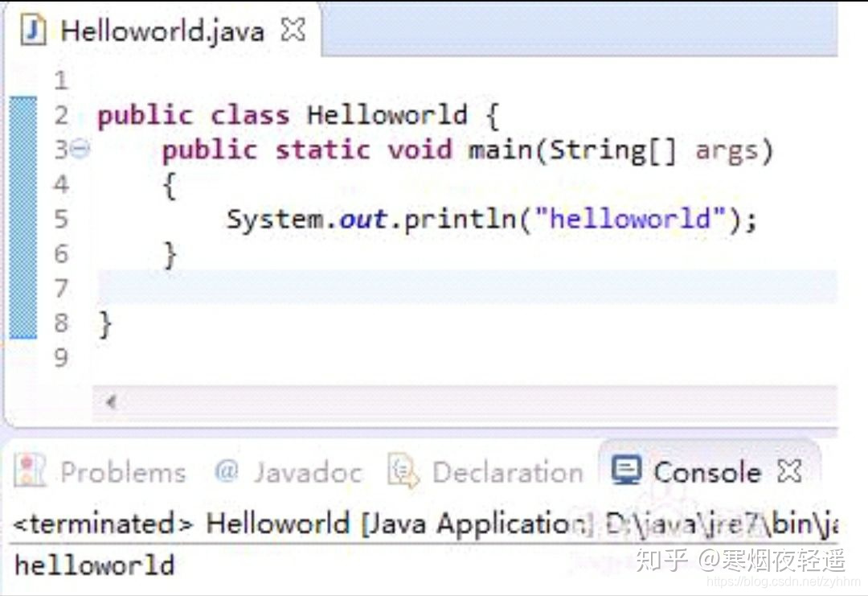The image size is (868, 596).
Task: Click the Console monitor icon
Action: (626, 471)
